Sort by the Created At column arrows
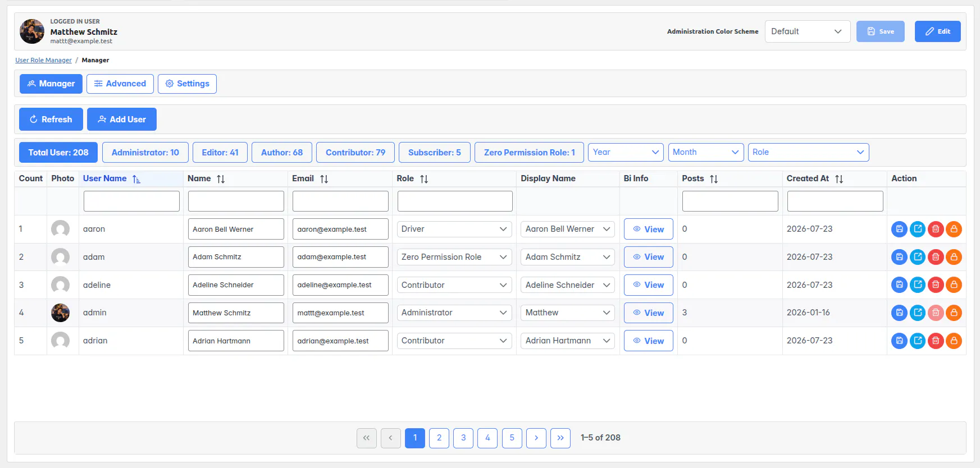980x468 pixels. 839,179
